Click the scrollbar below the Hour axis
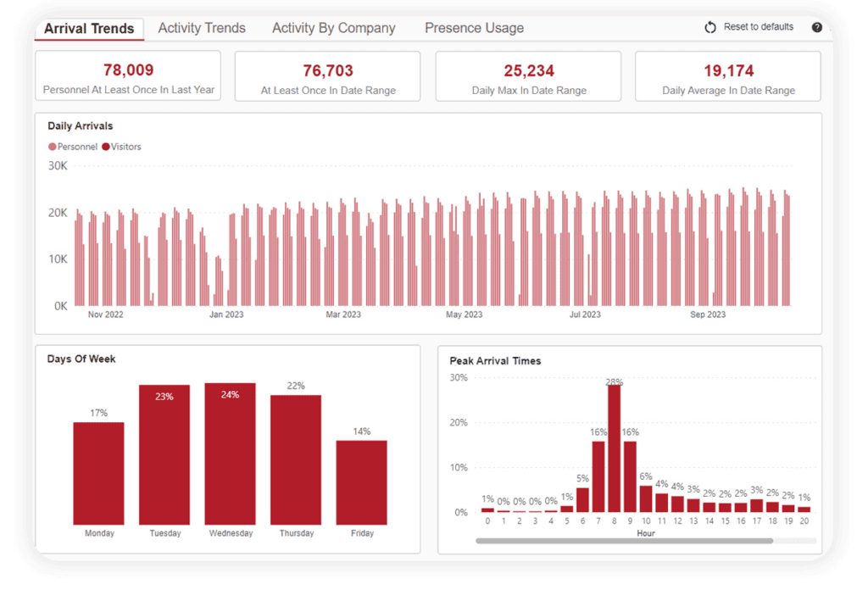This screenshot has width=868, height=590. (x=627, y=541)
